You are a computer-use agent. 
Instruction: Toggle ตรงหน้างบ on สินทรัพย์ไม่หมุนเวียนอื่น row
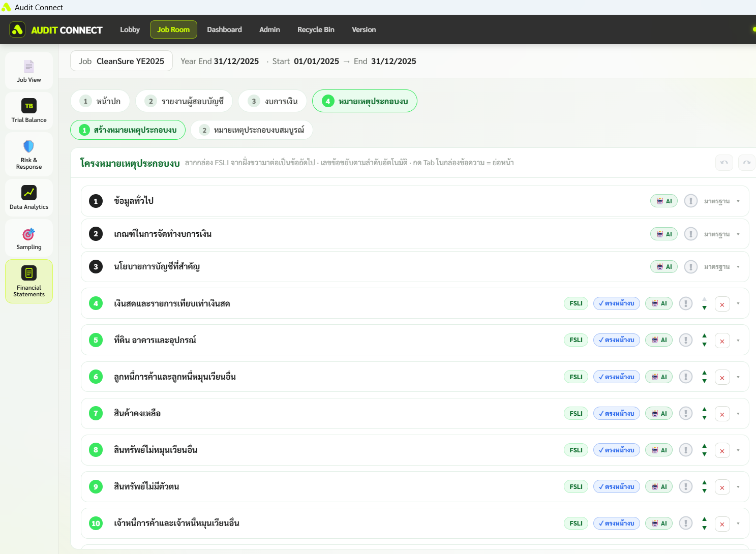617,450
